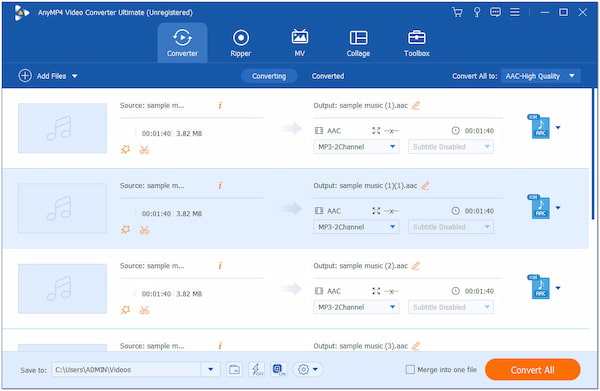Show the Converted list
Screen dimensions: 600x391
[328, 76]
